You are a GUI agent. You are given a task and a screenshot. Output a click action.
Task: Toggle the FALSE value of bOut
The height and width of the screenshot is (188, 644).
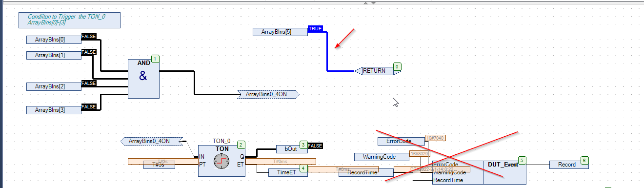(x=315, y=146)
